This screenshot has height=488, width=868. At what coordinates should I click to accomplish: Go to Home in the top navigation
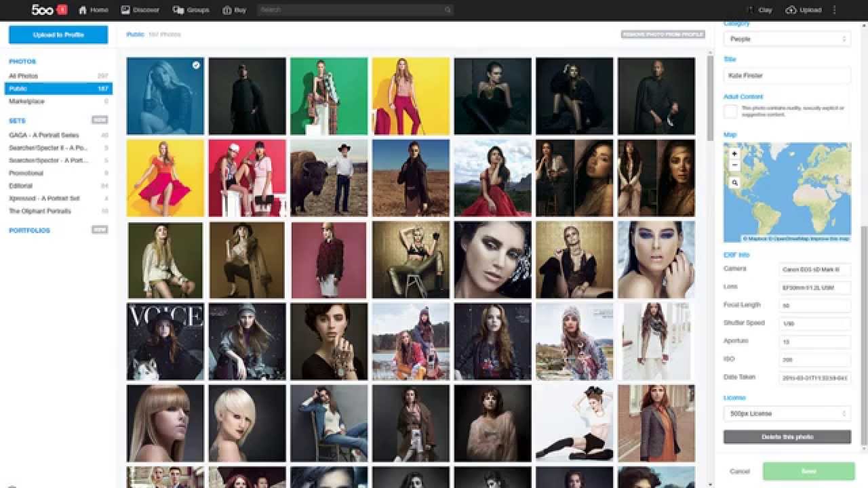(x=94, y=10)
